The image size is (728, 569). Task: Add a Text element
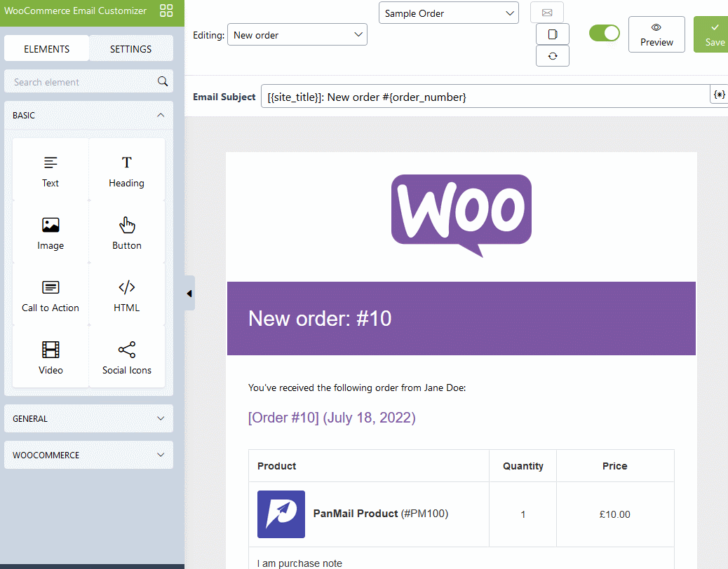click(x=50, y=170)
